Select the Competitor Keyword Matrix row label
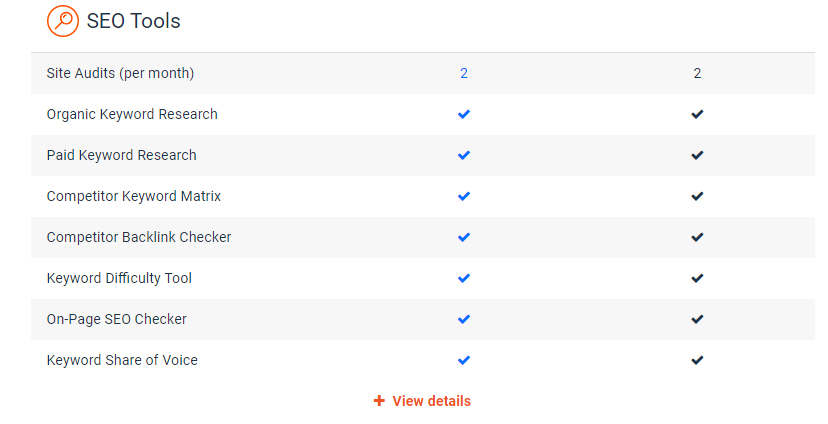 pos(134,196)
